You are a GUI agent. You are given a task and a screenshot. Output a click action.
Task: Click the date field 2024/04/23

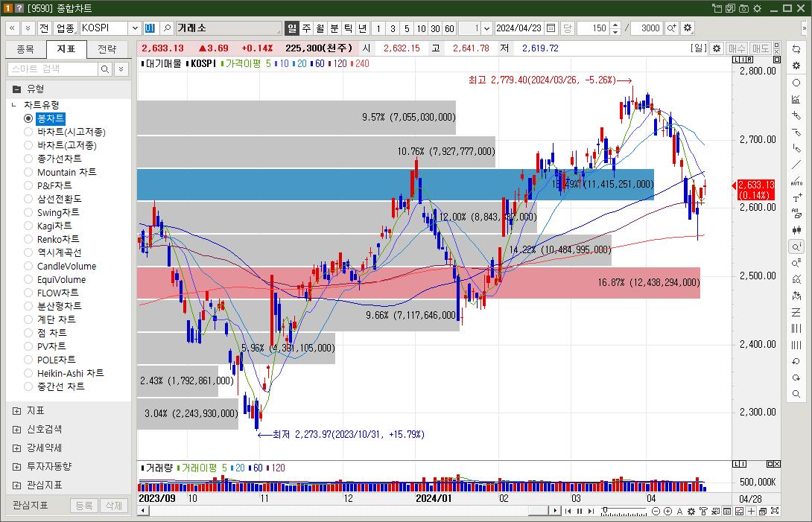(x=519, y=28)
